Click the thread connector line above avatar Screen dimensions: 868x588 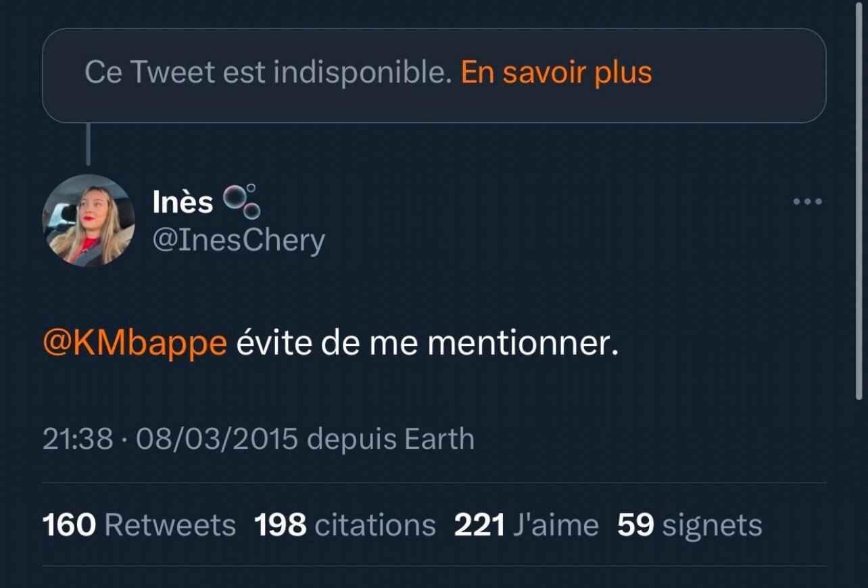click(89, 145)
